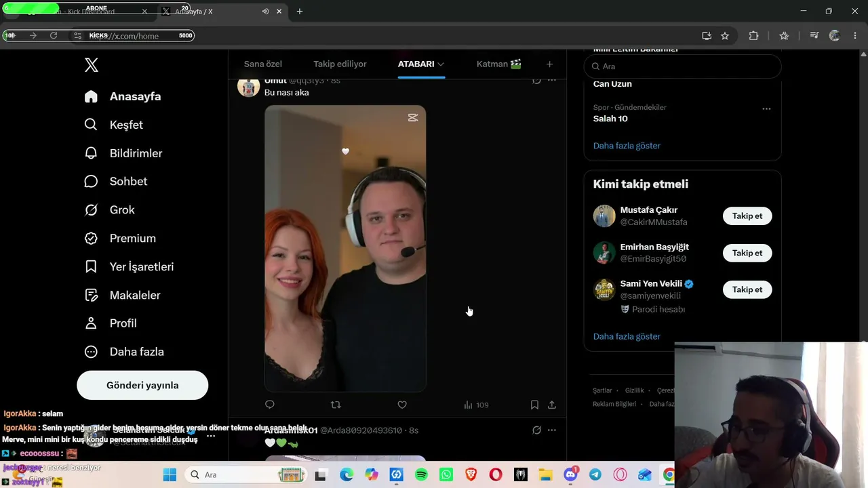
Task: Open more options for Salah 10 trend
Action: pyautogui.click(x=766, y=108)
